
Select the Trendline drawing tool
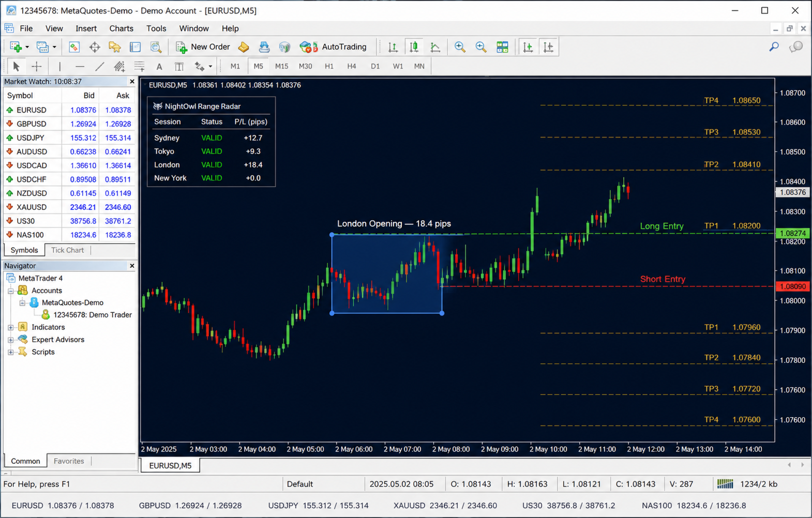click(99, 66)
